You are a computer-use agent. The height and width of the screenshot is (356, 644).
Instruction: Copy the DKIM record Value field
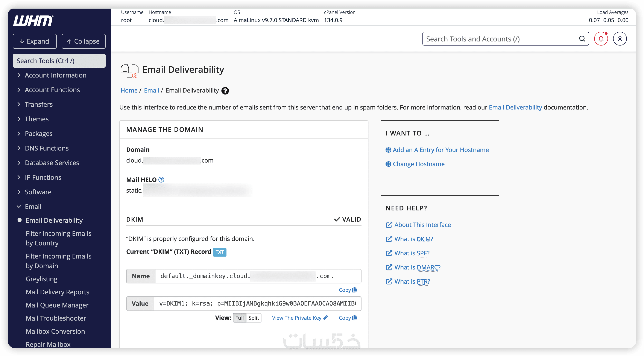348,318
